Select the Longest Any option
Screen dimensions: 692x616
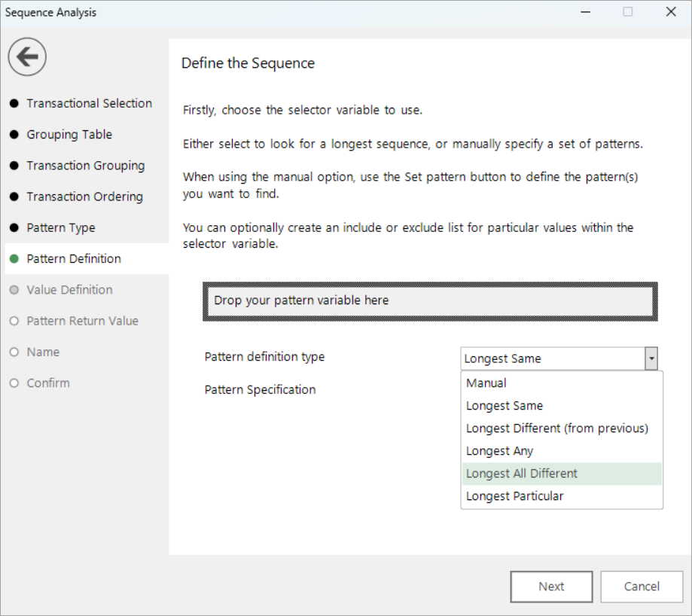(562, 451)
